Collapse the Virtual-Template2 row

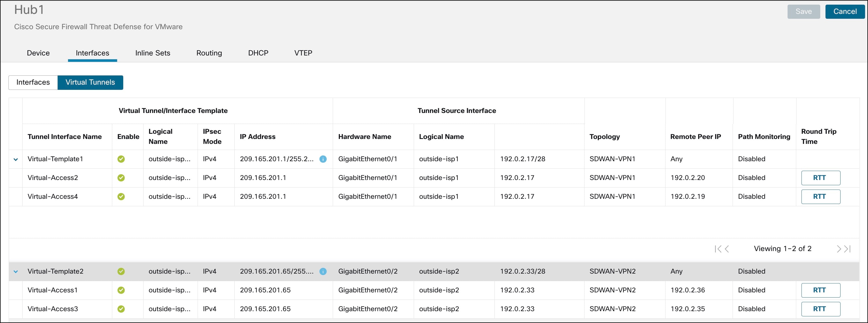pos(16,272)
